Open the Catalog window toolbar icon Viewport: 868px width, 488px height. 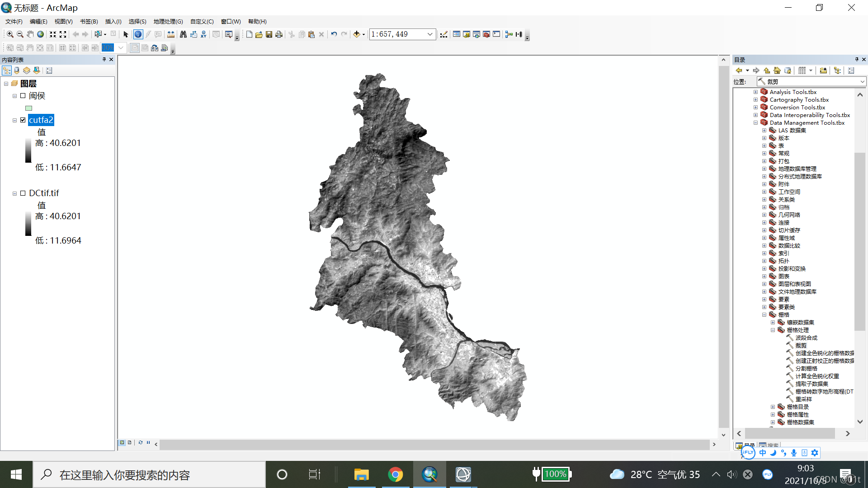click(x=467, y=34)
